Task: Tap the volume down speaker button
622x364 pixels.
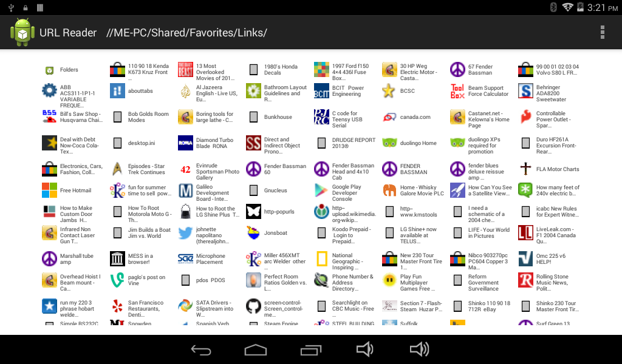Action: pos(364,349)
